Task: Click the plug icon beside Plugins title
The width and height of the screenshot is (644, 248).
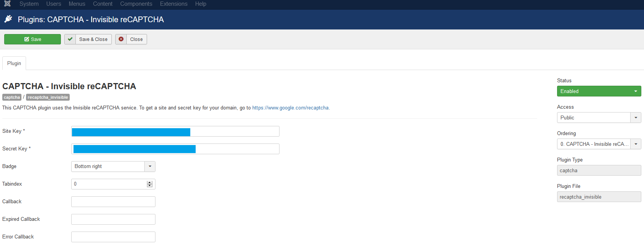Action: (x=8, y=19)
